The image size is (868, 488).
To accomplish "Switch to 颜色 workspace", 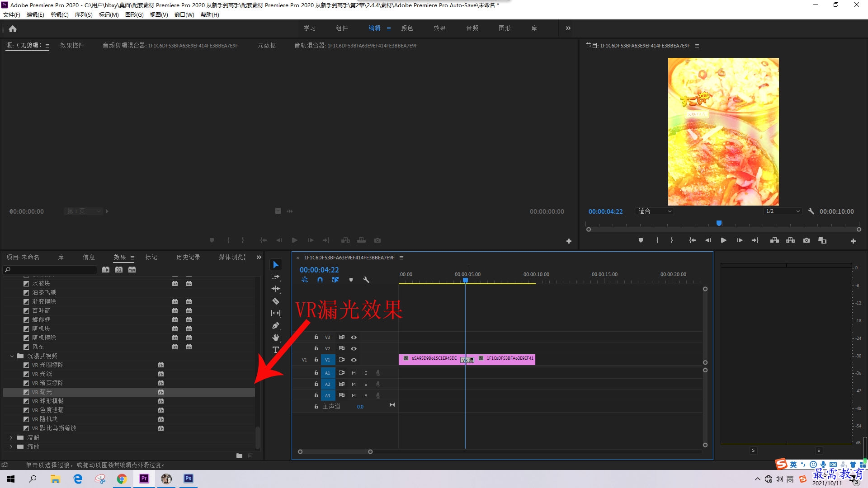I will pyautogui.click(x=407, y=28).
